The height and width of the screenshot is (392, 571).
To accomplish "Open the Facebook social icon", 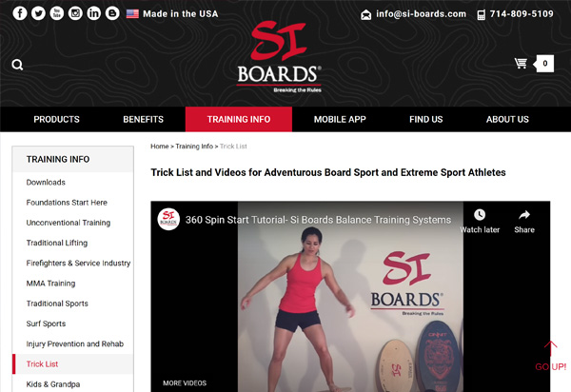I will (x=20, y=13).
